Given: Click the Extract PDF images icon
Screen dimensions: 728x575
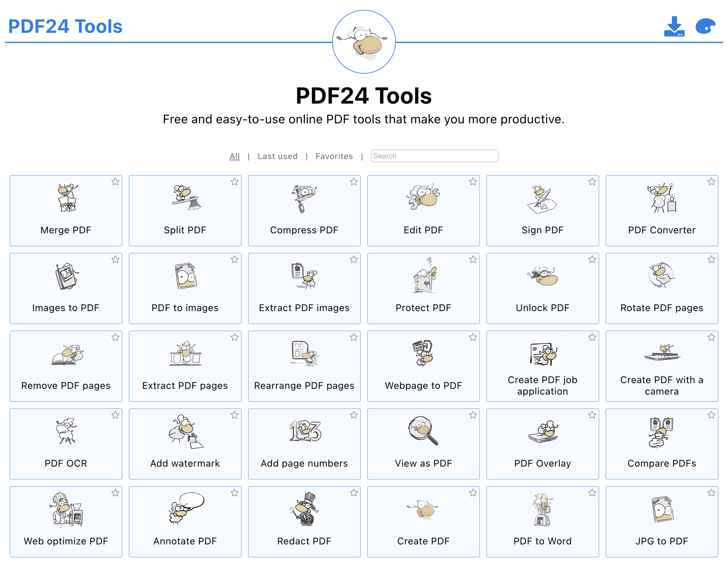Looking at the screenshot, I should click(x=304, y=276).
